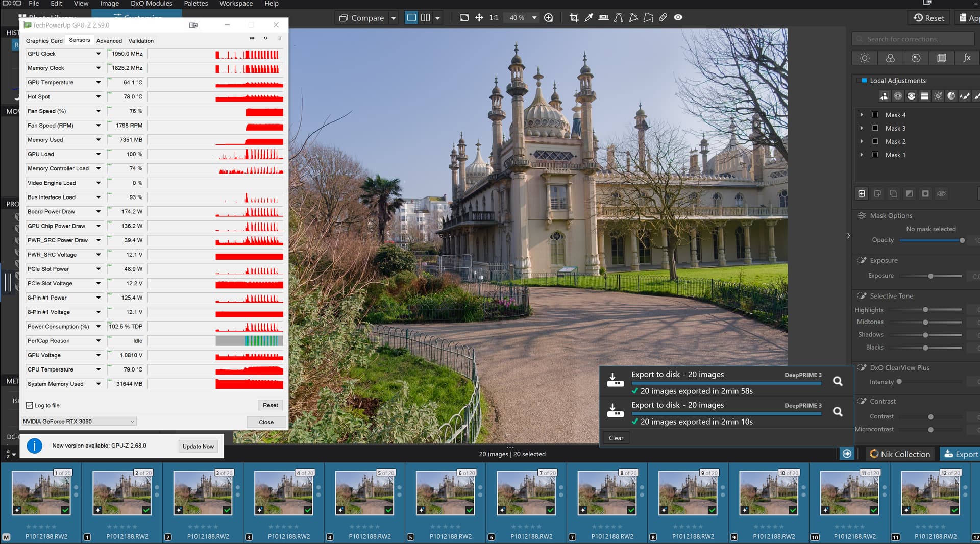Open the DxO Modules menu
980x544 pixels.
point(151,4)
